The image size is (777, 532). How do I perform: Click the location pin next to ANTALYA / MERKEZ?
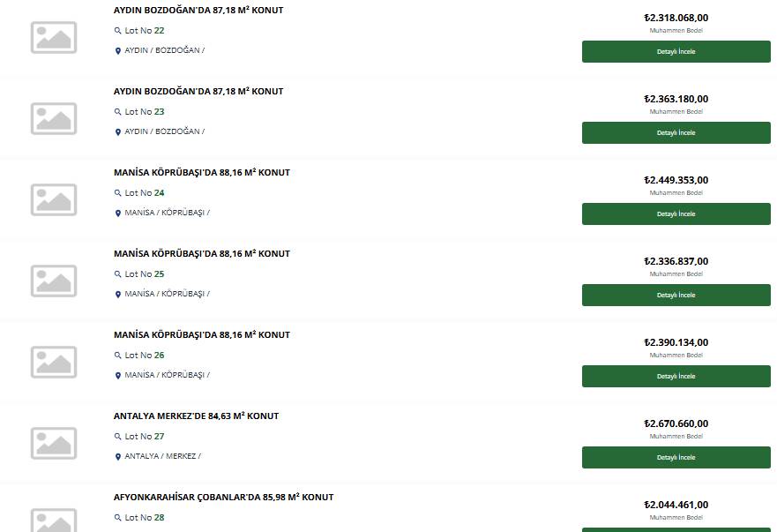tap(118, 457)
